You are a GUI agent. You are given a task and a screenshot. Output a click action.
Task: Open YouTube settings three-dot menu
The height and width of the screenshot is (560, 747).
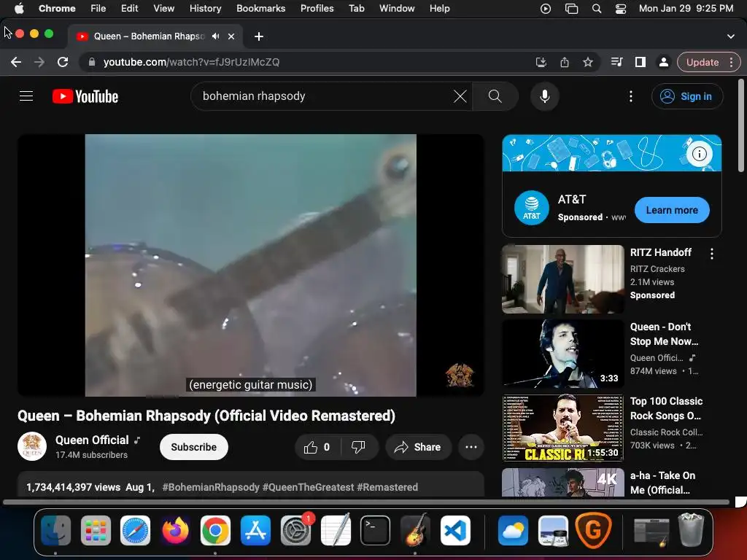coord(631,96)
